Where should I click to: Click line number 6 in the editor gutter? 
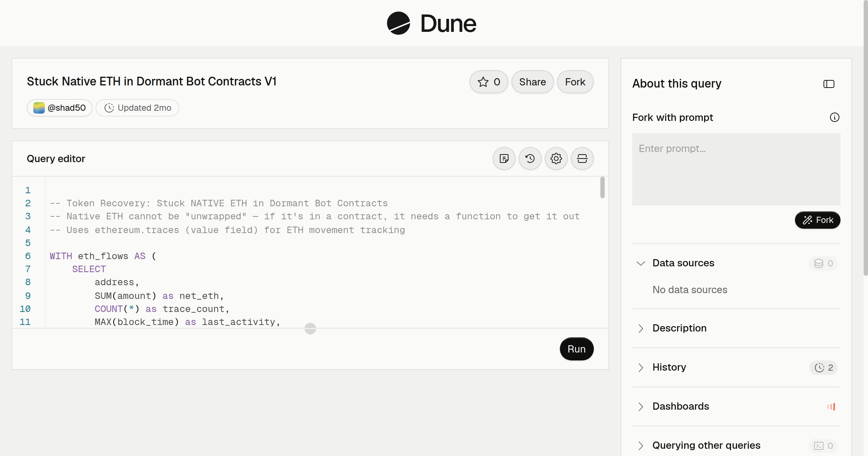28,256
